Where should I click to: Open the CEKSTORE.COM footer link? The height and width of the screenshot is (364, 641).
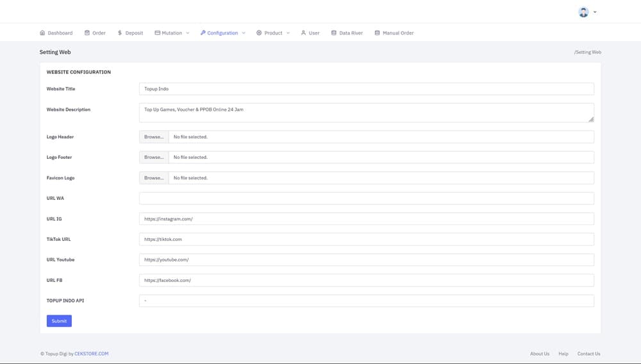click(x=92, y=354)
